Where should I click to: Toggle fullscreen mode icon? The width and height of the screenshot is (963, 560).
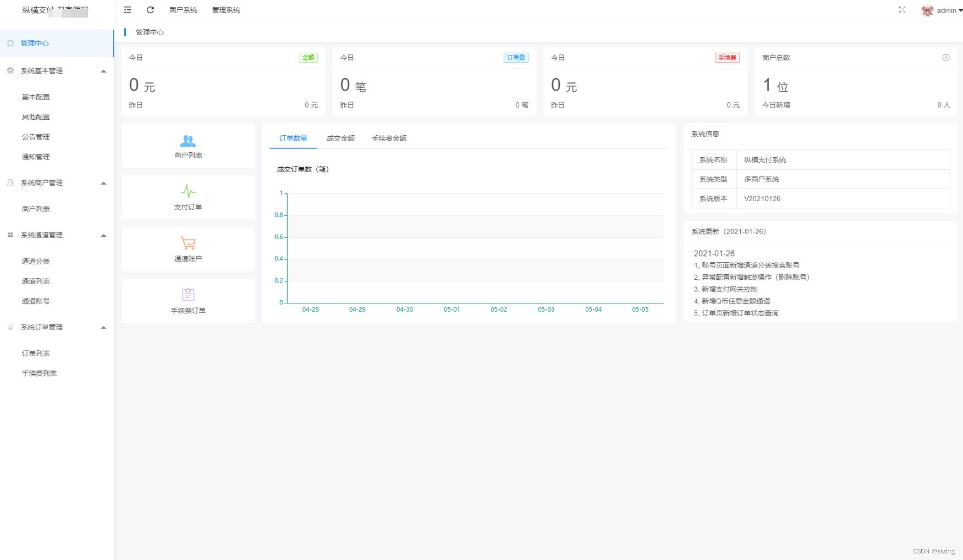[902, 10]
